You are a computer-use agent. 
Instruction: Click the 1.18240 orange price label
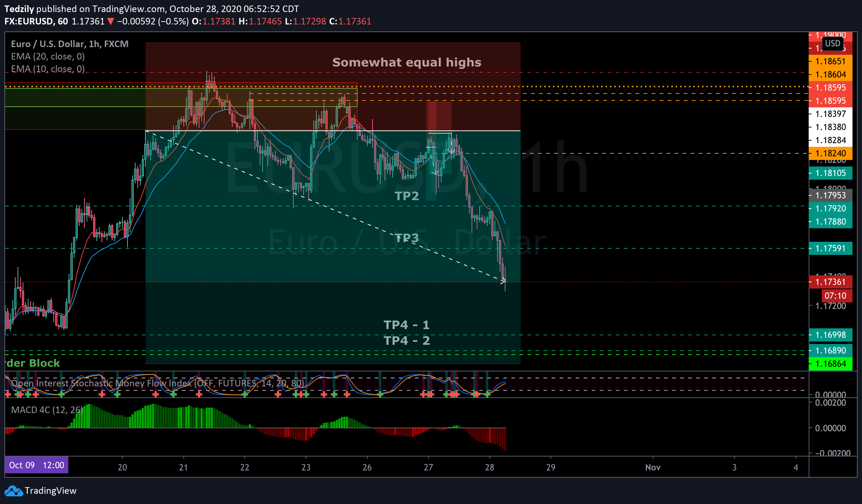(831, 153)
